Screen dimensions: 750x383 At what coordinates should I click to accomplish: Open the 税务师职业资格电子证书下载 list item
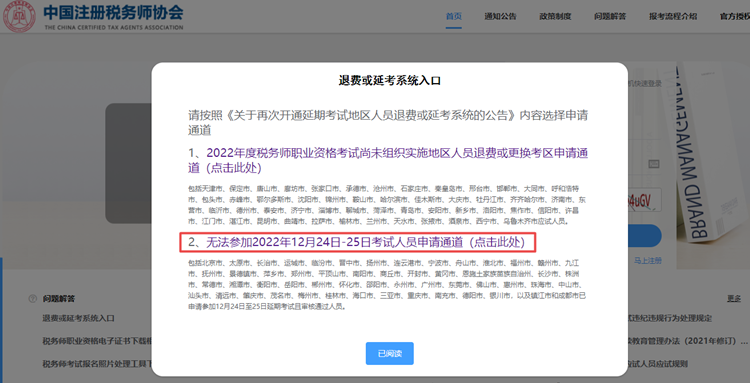(x=97, y=341)
